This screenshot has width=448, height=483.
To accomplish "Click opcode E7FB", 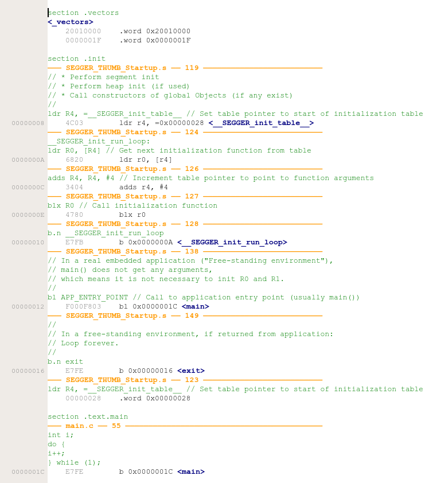I will click(x=74, y=243).
